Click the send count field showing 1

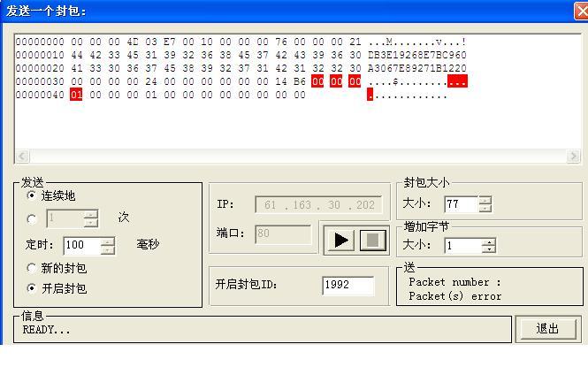[x=65, y=218]
